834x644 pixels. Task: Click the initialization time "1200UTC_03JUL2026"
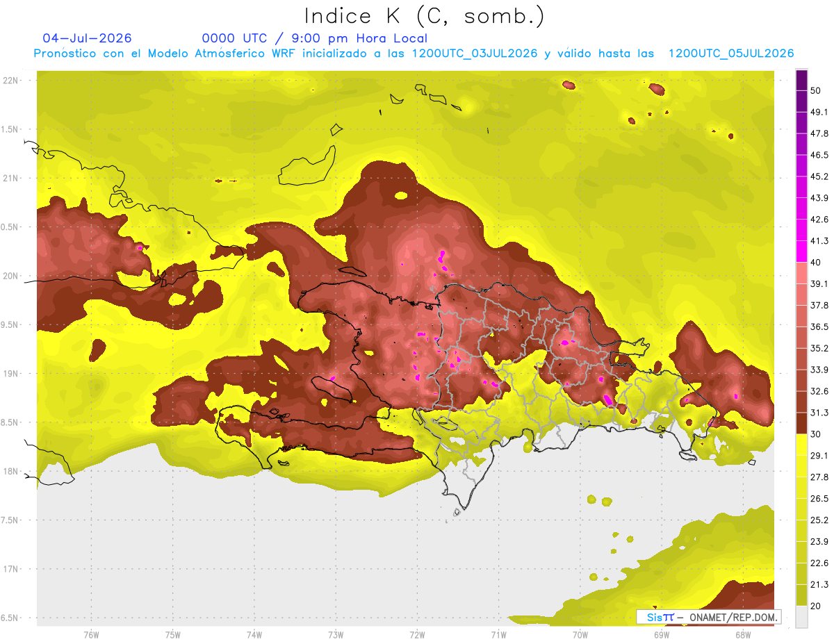475,53
